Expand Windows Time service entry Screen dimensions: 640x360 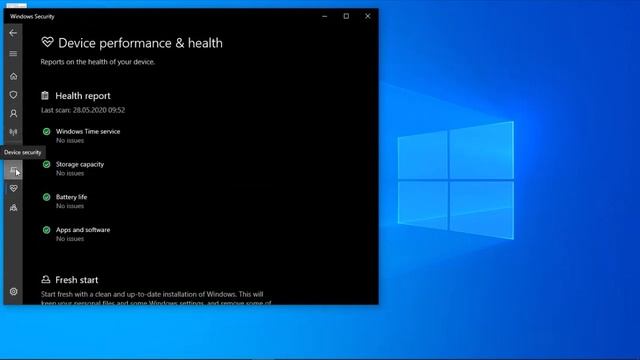click(88, 131)
